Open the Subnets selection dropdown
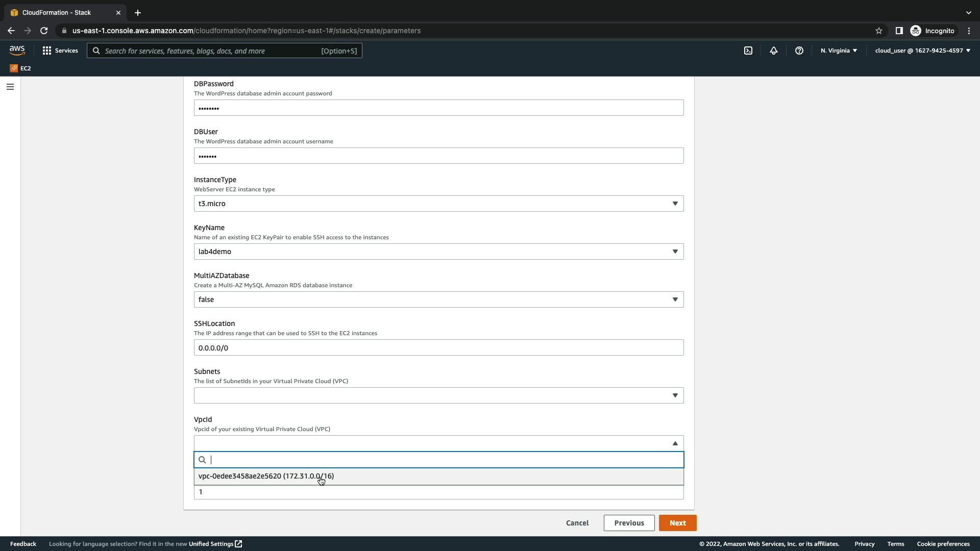This screenshot has width=980, height=551. [438, 395]
